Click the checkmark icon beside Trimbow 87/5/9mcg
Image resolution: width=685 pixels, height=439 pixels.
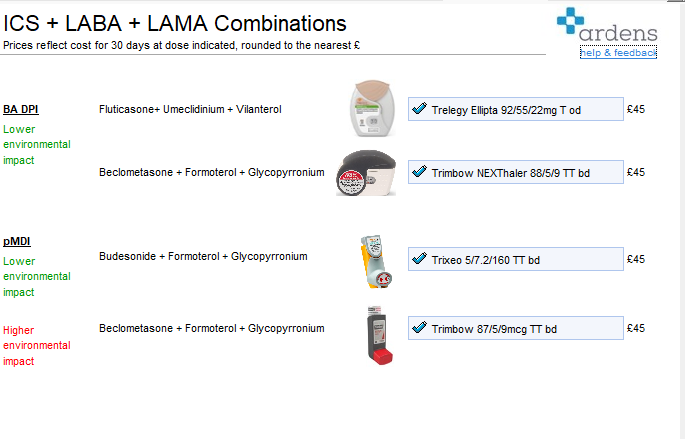coord(420,328)
